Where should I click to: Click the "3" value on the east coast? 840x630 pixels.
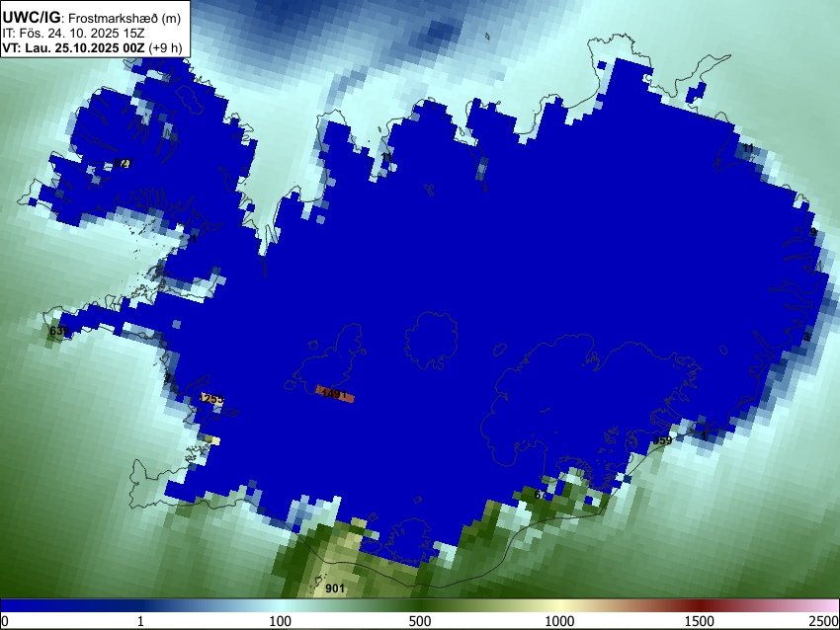806,337
